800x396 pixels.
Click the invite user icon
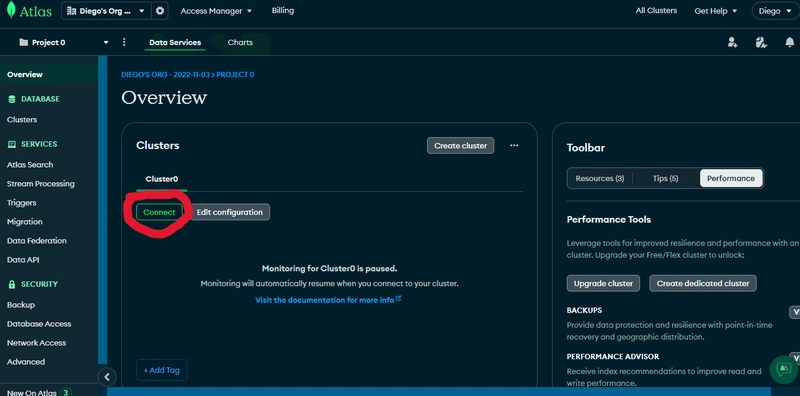733,42
